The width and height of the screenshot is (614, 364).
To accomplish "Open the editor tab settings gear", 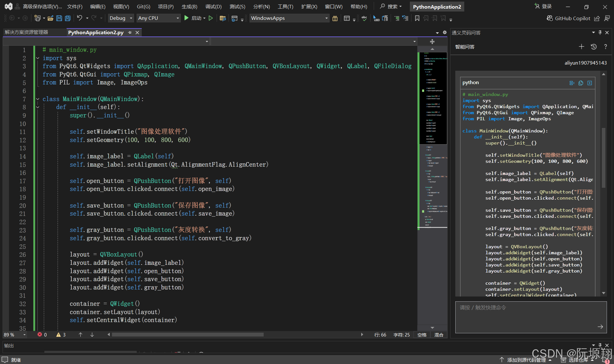I will click(x=444, y=32).
